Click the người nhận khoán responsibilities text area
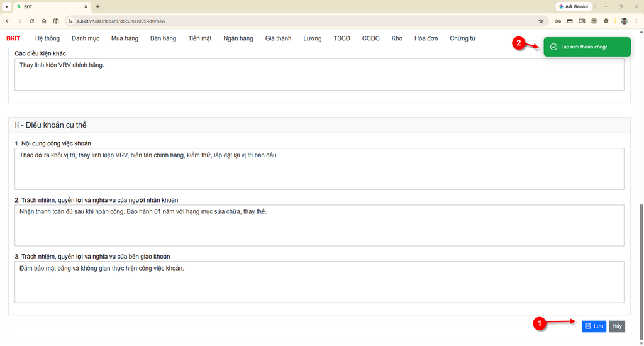The width and height of the screenshot is (644, 346). [319, 226]
